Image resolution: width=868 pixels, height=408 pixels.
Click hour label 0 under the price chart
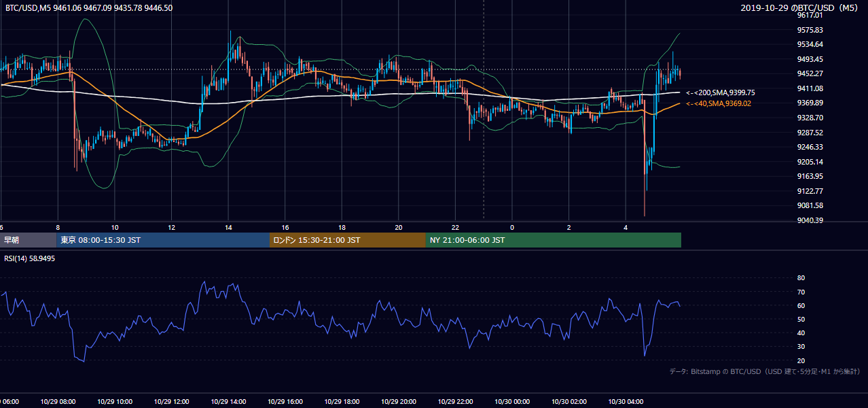(512, 227)
